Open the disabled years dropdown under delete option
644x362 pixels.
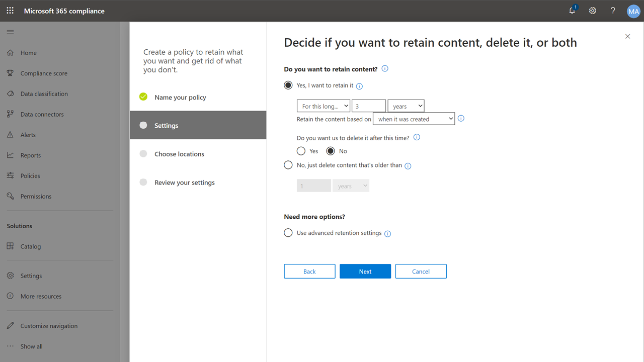click(351, 186)
